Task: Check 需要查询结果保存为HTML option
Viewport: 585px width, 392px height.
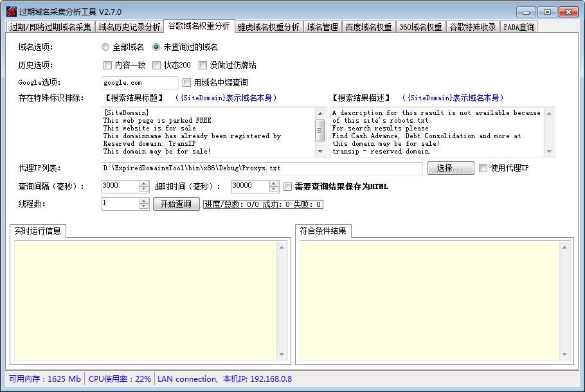Action: tap(287, 186)
